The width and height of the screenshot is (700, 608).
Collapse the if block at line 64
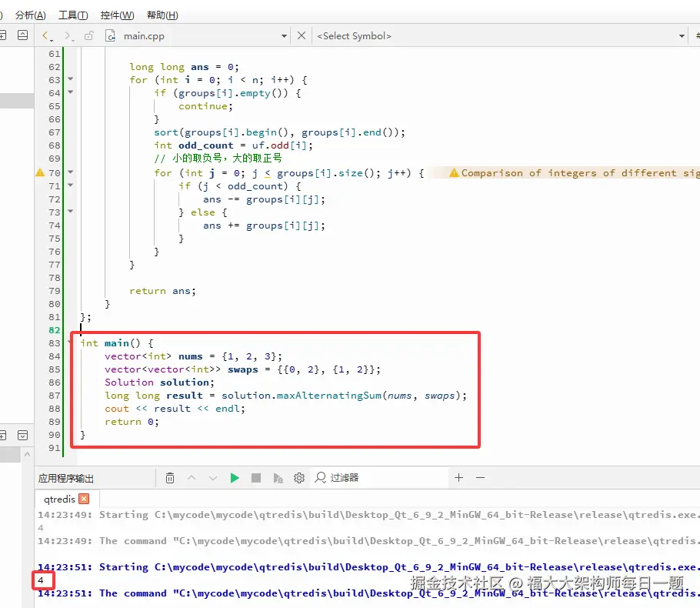[x=71, y=92]
